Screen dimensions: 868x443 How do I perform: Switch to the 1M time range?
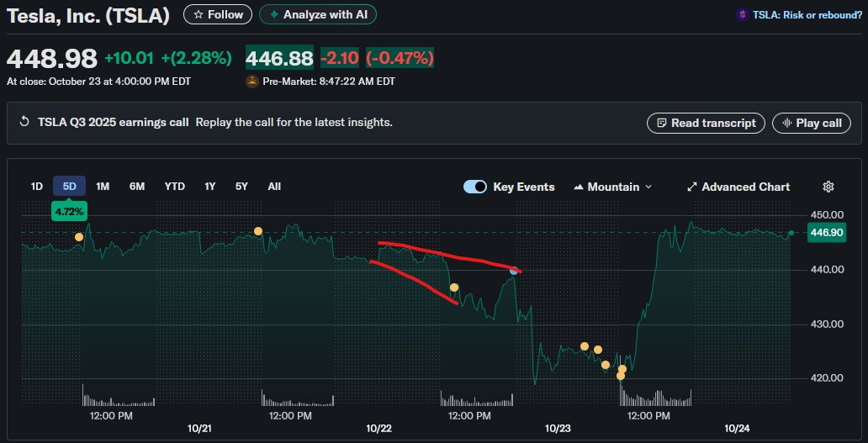[x=103, y=186]
